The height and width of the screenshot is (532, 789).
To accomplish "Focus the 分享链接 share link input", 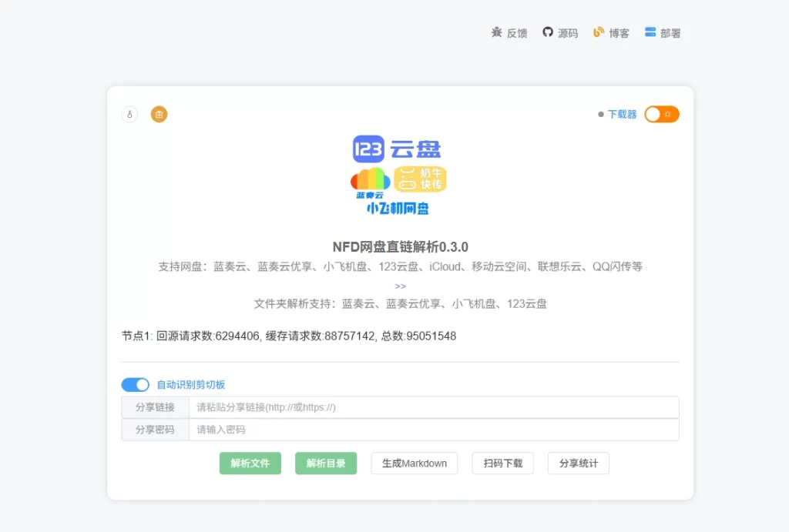I will 434,407.
